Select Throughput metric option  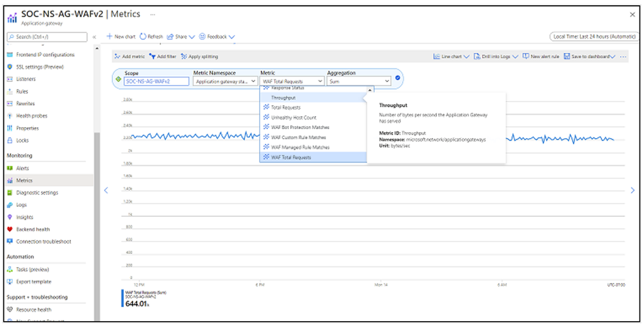point(313,98)
